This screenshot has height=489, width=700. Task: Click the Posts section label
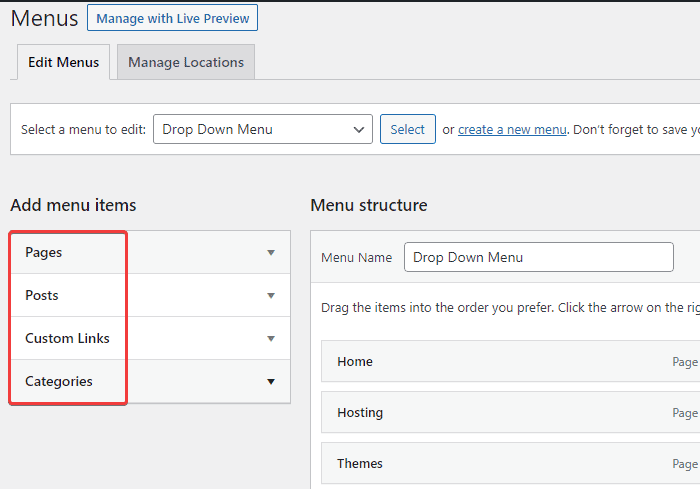click(42, 296)
